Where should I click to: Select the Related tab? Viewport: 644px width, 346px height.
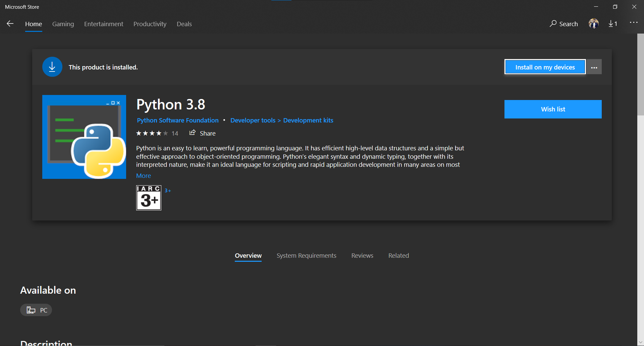399,256
